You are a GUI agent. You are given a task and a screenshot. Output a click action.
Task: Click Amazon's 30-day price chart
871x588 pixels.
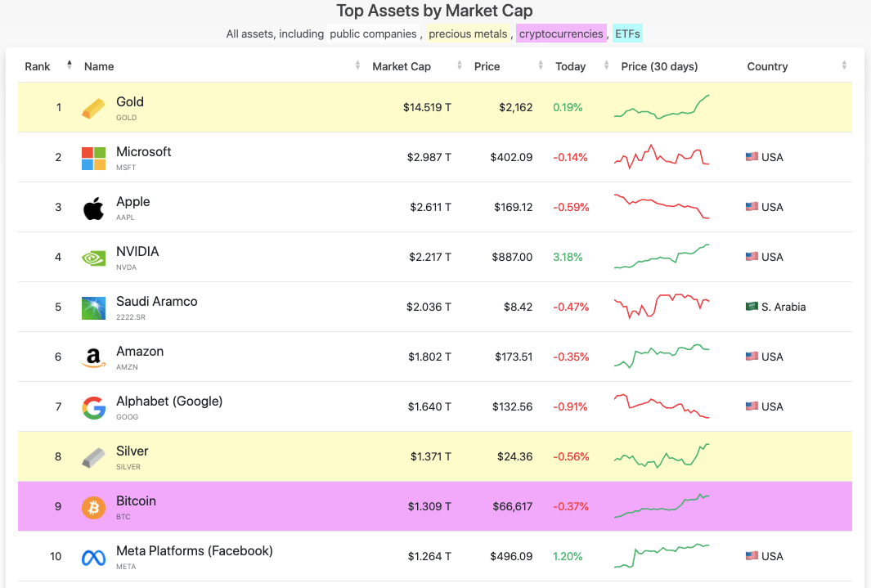(662, 357)
